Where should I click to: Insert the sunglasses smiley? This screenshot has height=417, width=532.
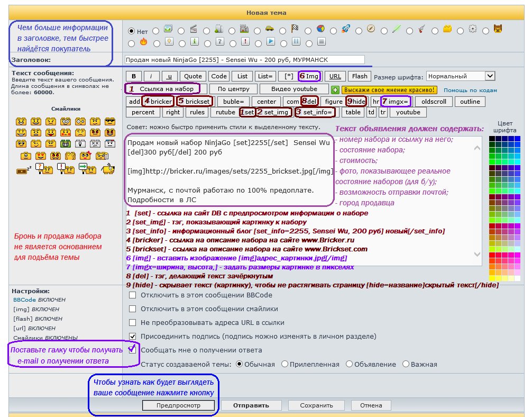tap(110, 122)
